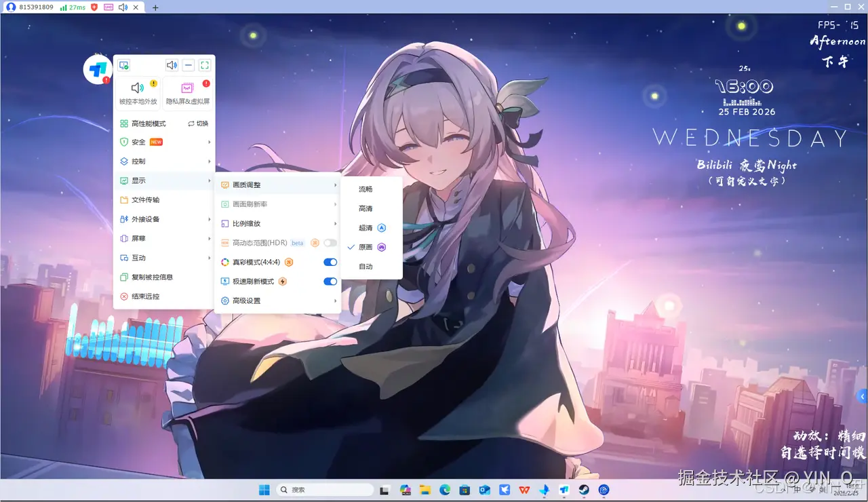Click the shield icon on the session tab
868x502 pixels.
click(94, 7)
